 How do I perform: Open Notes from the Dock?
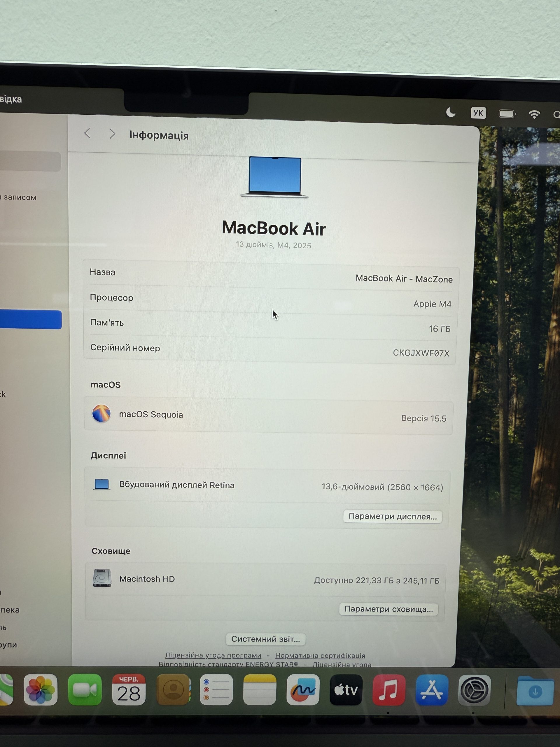point(260,689)
